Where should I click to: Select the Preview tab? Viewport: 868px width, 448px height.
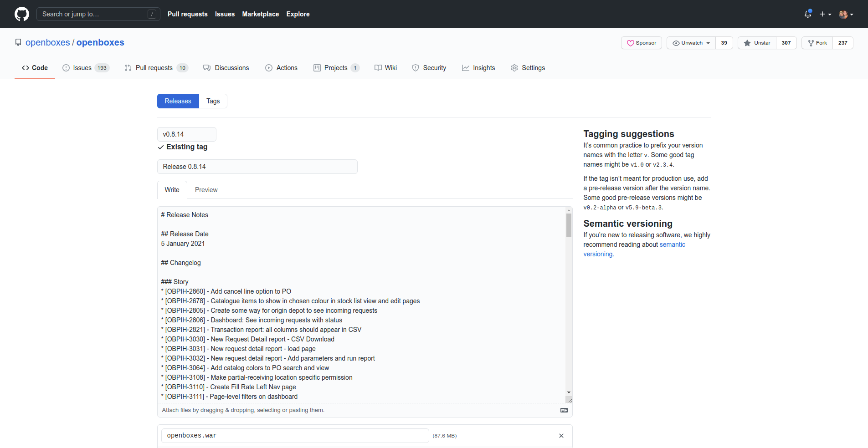coord(206,190)
